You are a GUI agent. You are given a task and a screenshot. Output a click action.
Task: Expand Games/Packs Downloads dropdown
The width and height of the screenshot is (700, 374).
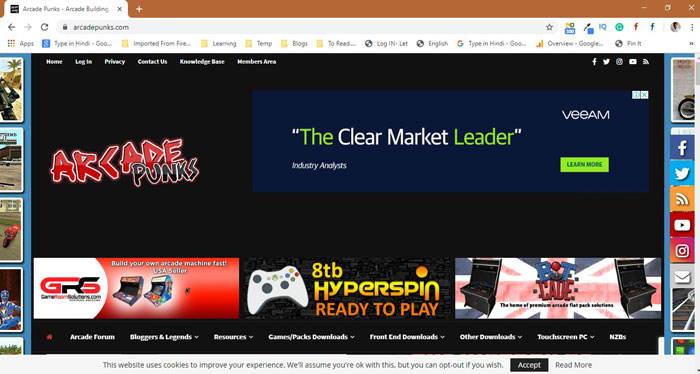[311, 337]
